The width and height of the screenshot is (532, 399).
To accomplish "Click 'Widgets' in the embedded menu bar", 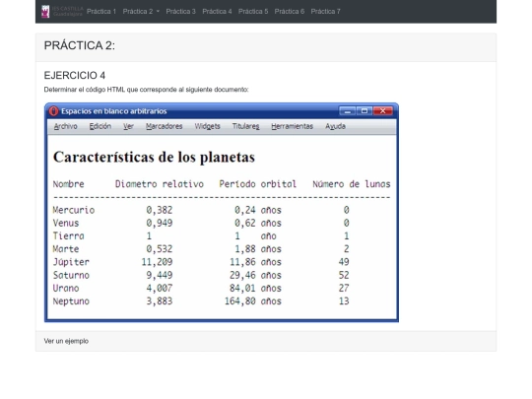I will pos(207,126).
